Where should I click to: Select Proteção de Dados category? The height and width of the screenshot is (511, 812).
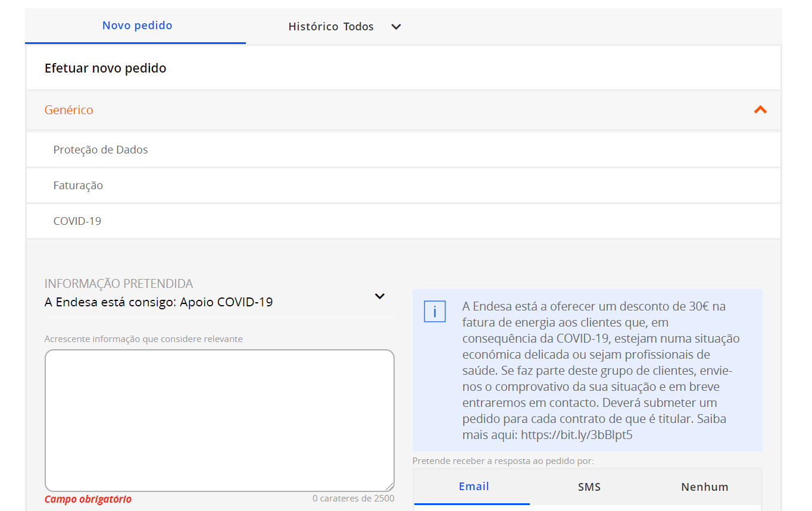coord(101,150)
